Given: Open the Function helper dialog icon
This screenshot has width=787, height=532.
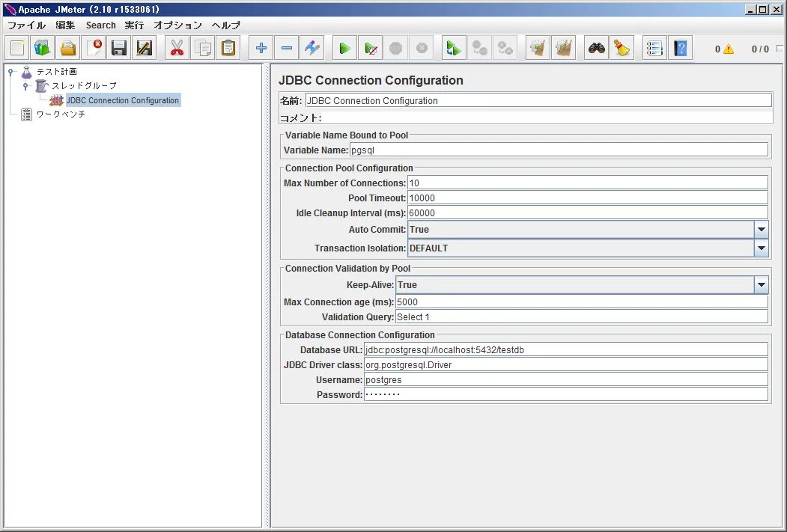Looking at the screenshot, I should pos(654,48).
